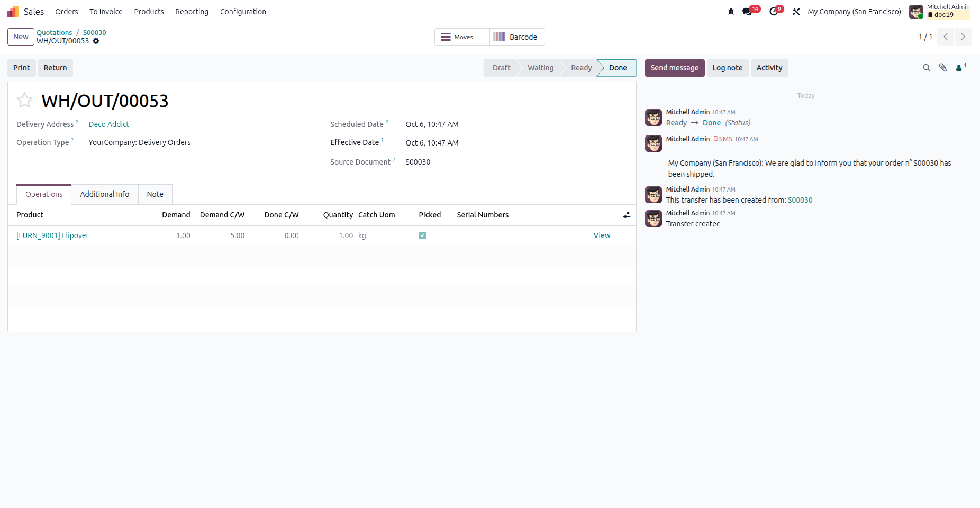Show followers person icon
Image resolution: width=980 pixels, height=508 pixels.
click(960, 68)
